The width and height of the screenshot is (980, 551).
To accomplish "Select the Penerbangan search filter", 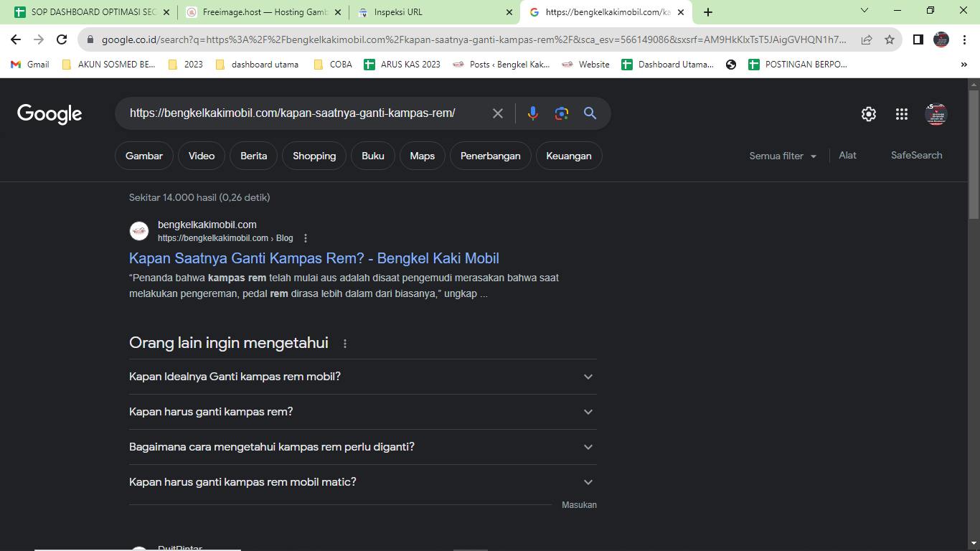I will (491, 156).
